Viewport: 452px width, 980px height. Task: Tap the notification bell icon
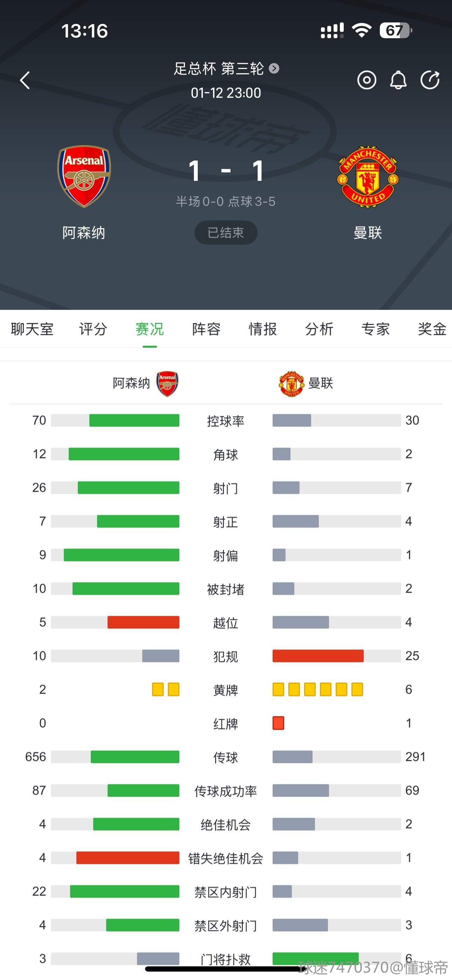(398, 80)
